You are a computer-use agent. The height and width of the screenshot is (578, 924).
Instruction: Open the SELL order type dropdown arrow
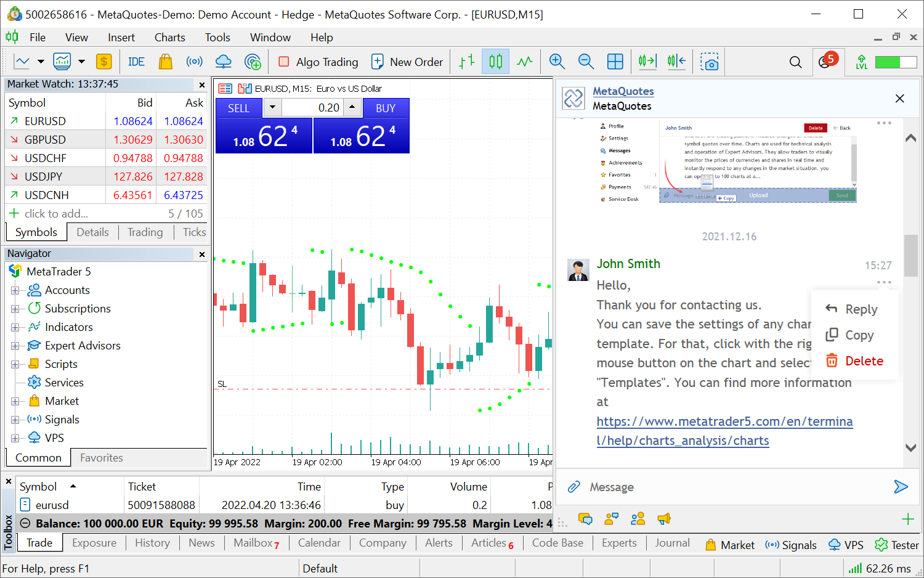(x=272, y=107)
